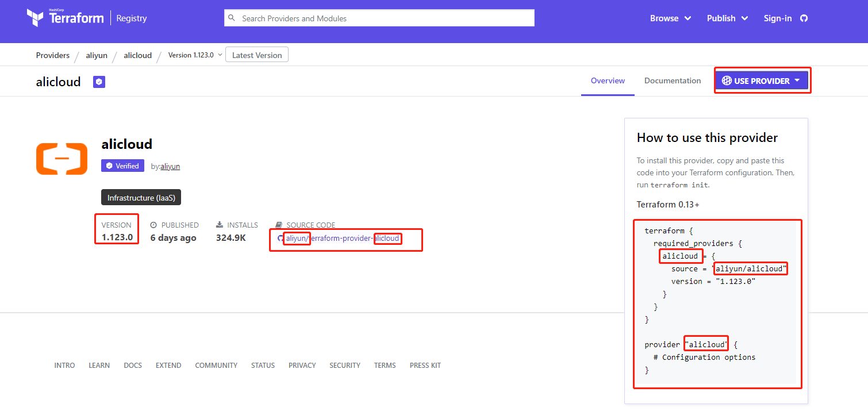Click the source = "aliyun/alicloud" code line

point(729,268)
